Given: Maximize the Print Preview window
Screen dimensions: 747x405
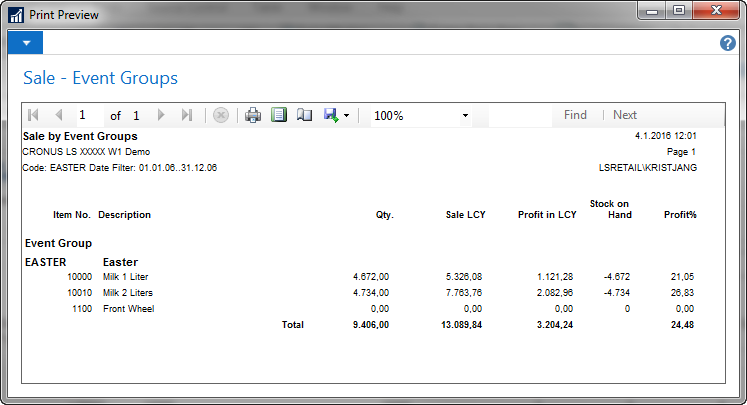Looking at the screenshot, I should coord(678,11).
